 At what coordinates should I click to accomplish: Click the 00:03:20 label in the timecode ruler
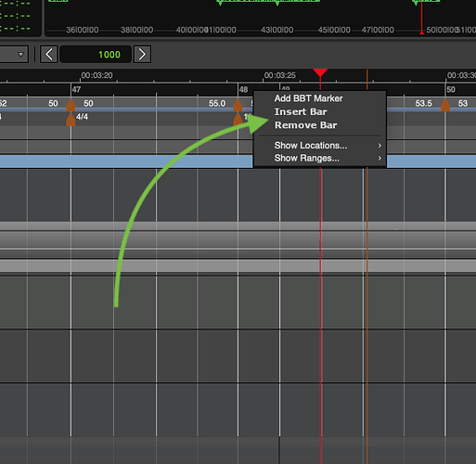[x=96, y=75]
